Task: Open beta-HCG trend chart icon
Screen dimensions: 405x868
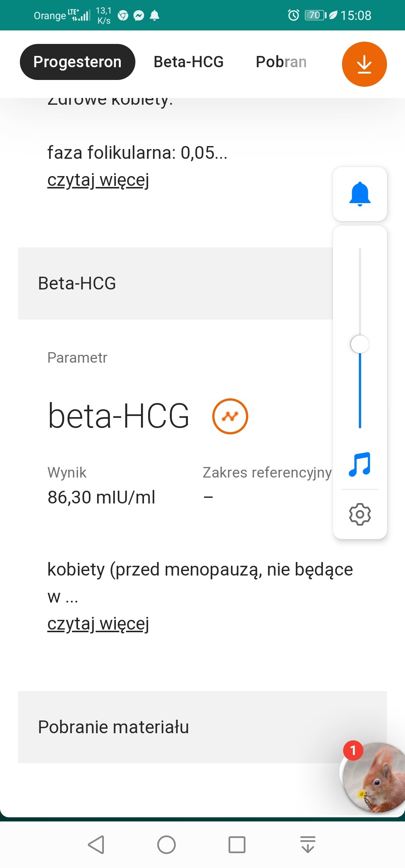Action: 230,416
